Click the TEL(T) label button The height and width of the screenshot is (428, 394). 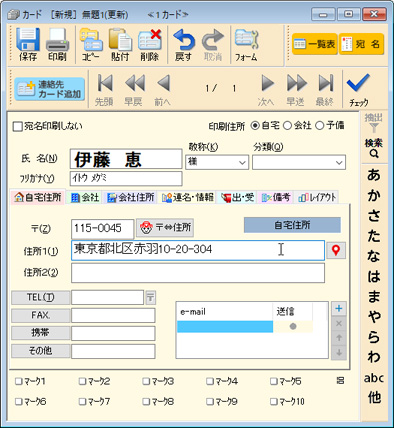(x=41, y=297)
